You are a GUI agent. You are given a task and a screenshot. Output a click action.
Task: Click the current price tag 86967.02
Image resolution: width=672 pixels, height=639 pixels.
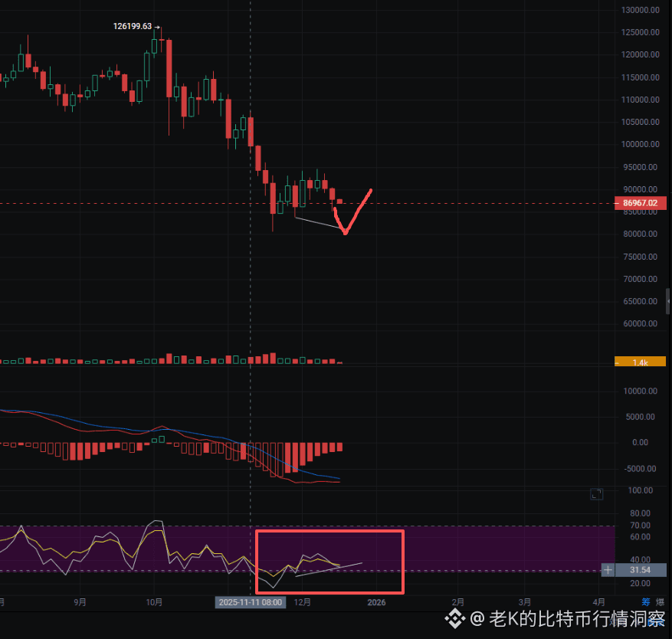(x=641, y=203)
